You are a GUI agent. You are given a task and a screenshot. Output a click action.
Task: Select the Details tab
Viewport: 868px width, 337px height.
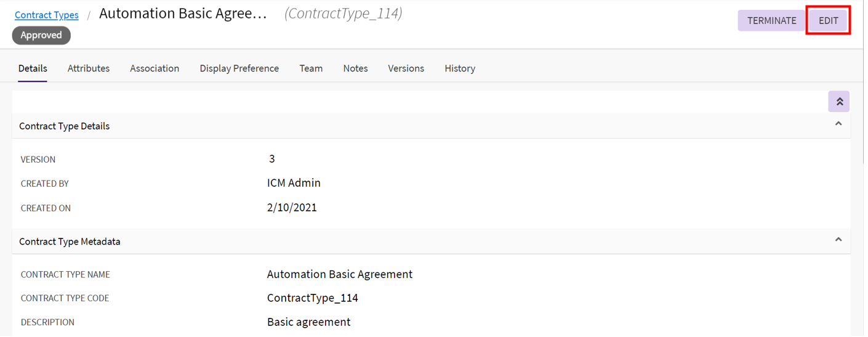pyautogui.click(x=33, y=68)
